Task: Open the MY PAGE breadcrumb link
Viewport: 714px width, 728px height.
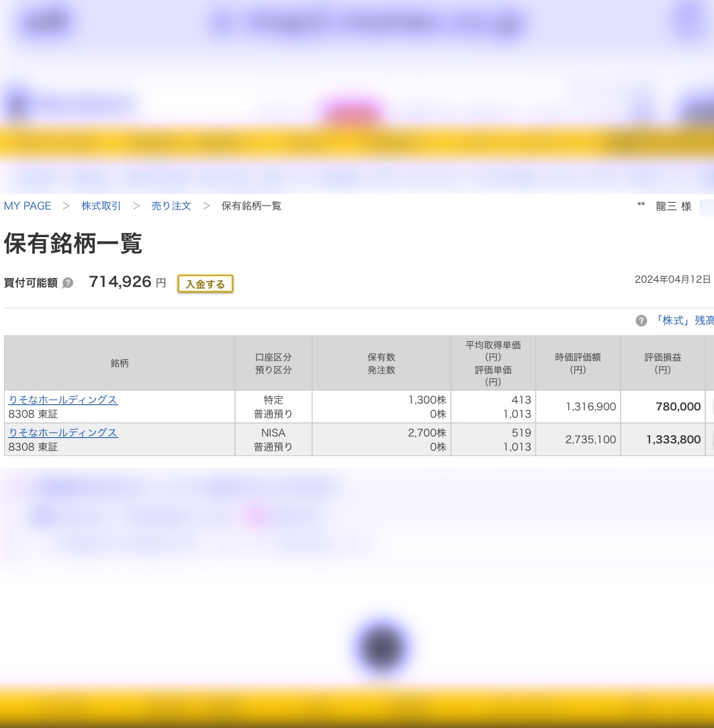Action: click(28, 206)
